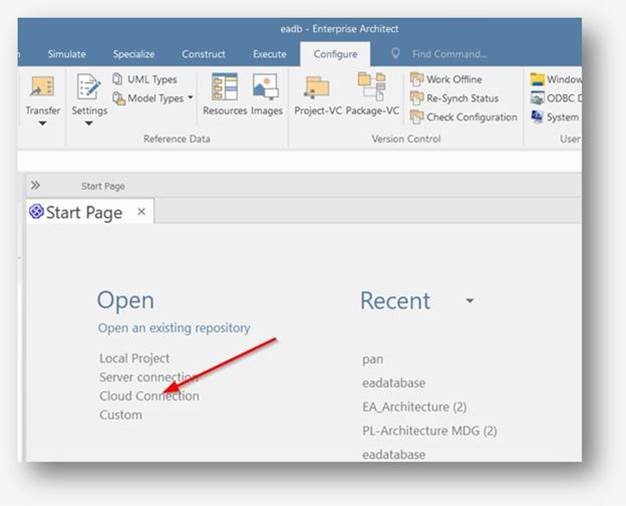Viewport: 626px width, 506px height.
Task: Open recent PL-Architecture MDG (2)
Action: (x=430, y=431)
